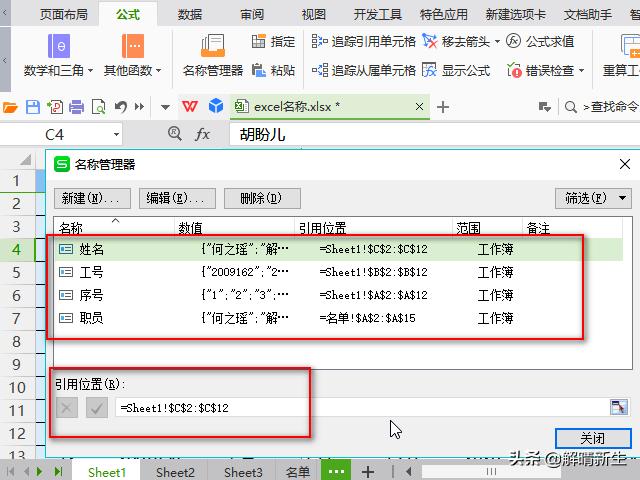This screenshot has height=480, width=640.
Task: Switch to the 开发工具 ribbon tab
Action: pos(378,15)
